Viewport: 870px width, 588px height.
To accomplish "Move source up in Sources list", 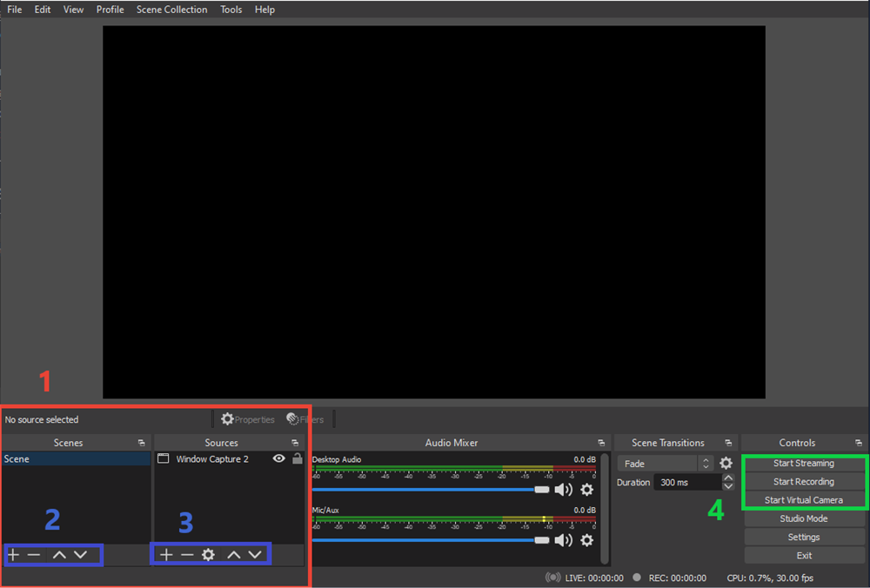I will [x=234, y=555].
